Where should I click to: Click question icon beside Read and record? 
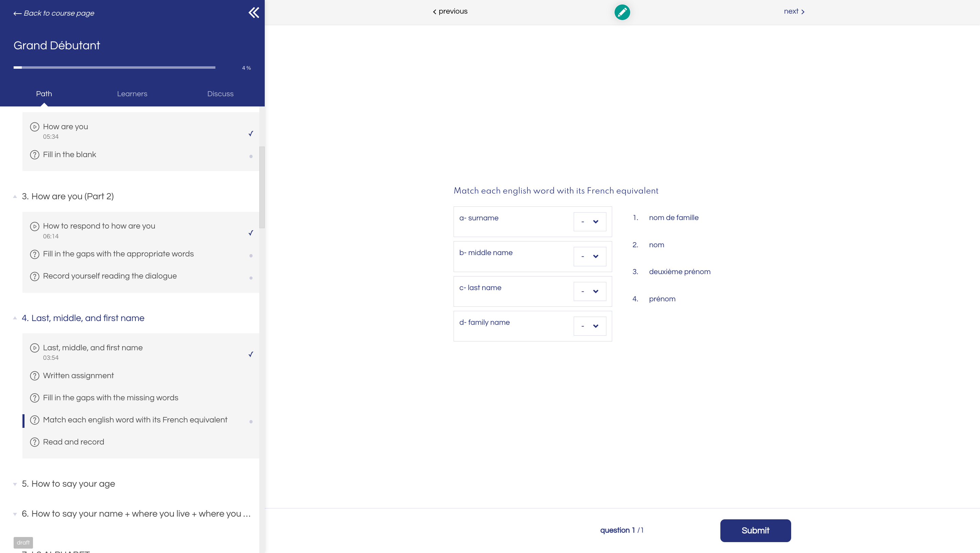tap(35, 442)
